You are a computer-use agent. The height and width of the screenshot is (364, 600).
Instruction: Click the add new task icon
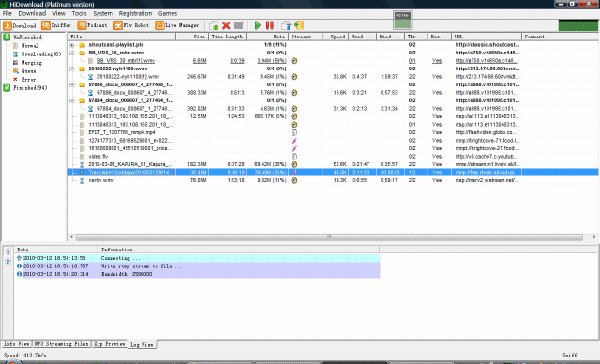point(214,26)
